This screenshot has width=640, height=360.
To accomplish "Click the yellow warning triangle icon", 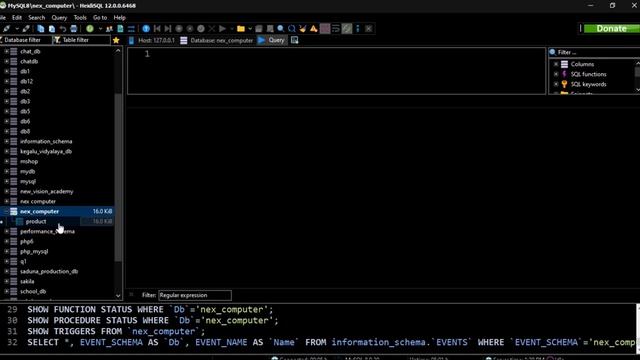I will (x=313, y=29).
